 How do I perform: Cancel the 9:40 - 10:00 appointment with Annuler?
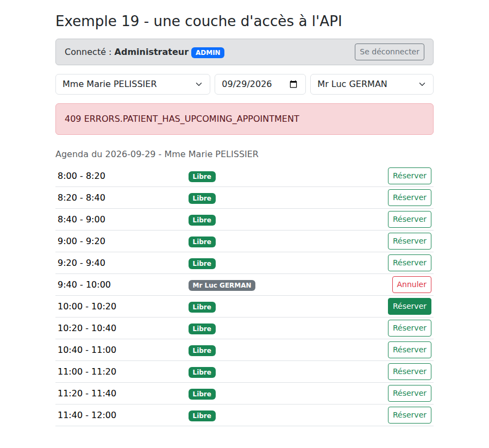coord(412,284)
